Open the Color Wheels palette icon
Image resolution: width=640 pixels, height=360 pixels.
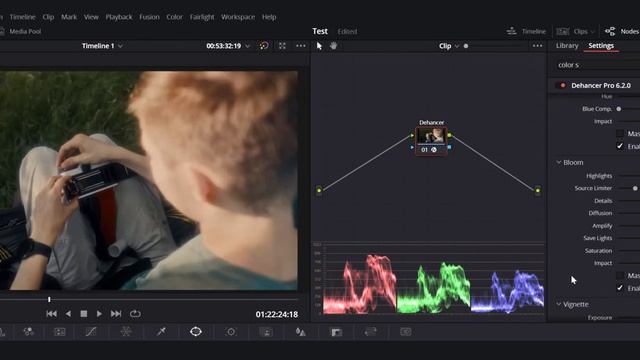pos(29,331)
